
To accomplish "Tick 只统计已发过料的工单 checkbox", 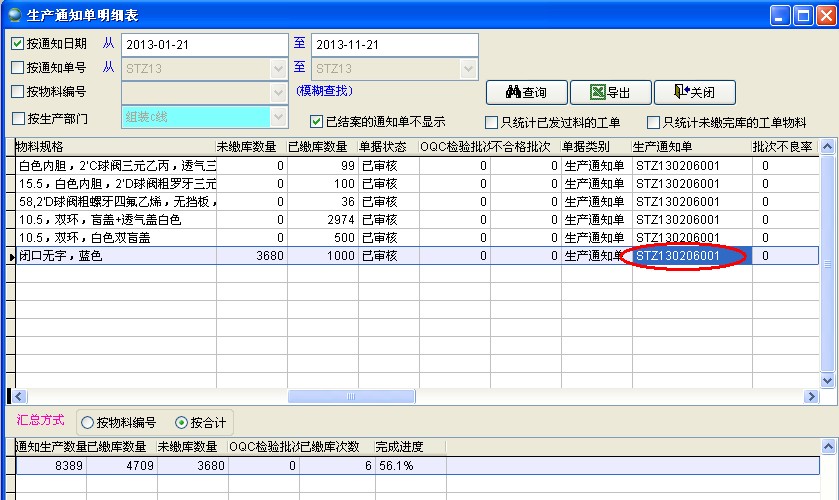I will tap(491, 123).
